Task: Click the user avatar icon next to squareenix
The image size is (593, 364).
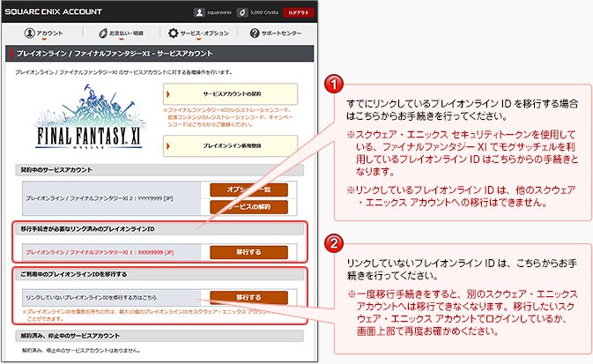Action: click(x=199, y=12)
